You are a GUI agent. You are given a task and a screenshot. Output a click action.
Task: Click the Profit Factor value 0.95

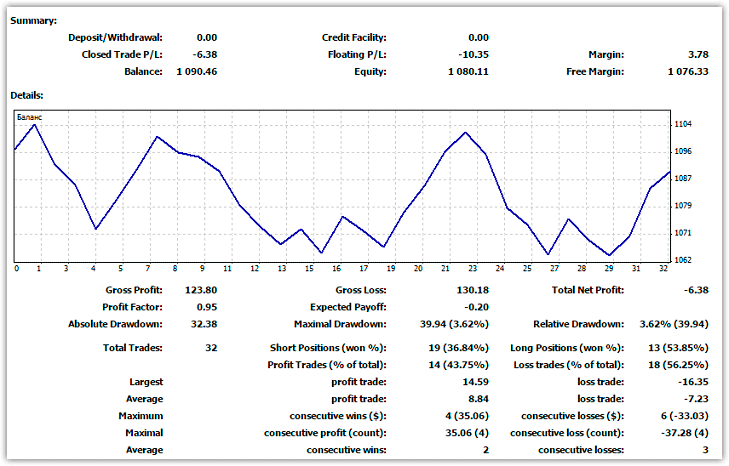point(206,307)
